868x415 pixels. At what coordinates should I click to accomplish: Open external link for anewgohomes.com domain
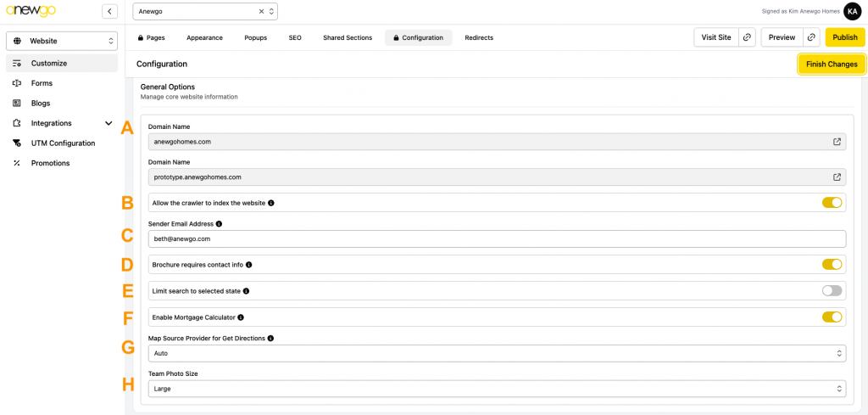[x=837, y=142]
